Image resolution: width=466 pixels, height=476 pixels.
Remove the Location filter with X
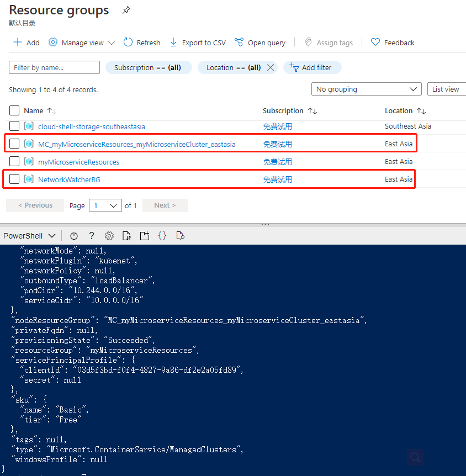[270, 67]
